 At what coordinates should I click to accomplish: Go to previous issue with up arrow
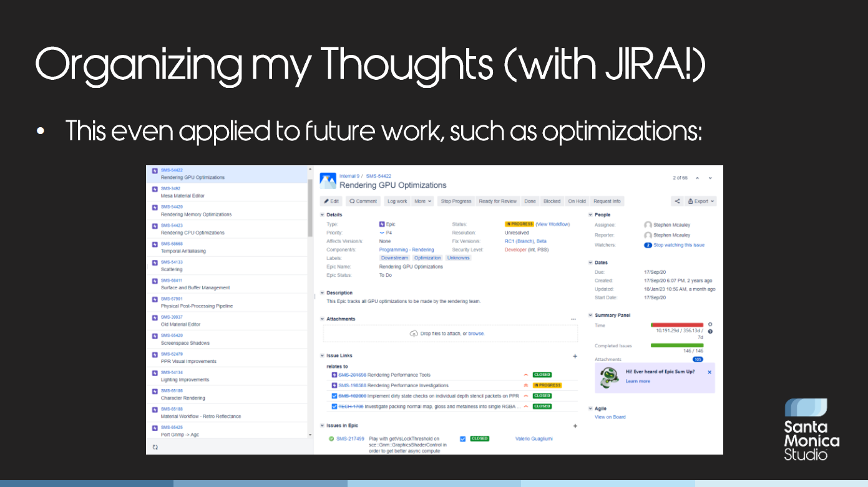pyautogui.click(x=698, y=178)
